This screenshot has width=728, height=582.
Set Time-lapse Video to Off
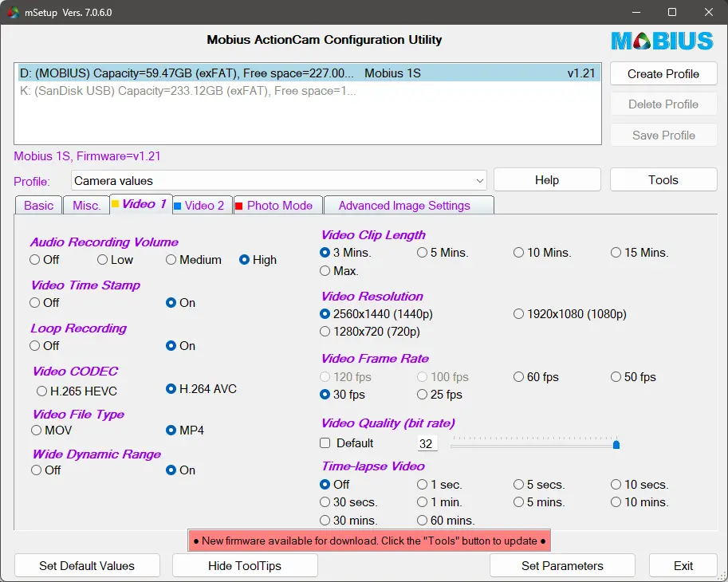point(334,485)
